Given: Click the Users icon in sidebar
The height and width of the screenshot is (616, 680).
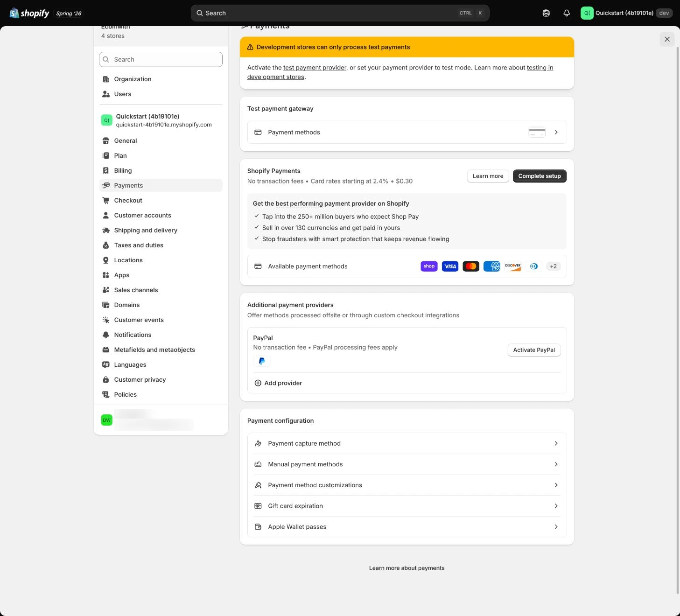Looking at the screenshot, I should click(x=106, y=94).
